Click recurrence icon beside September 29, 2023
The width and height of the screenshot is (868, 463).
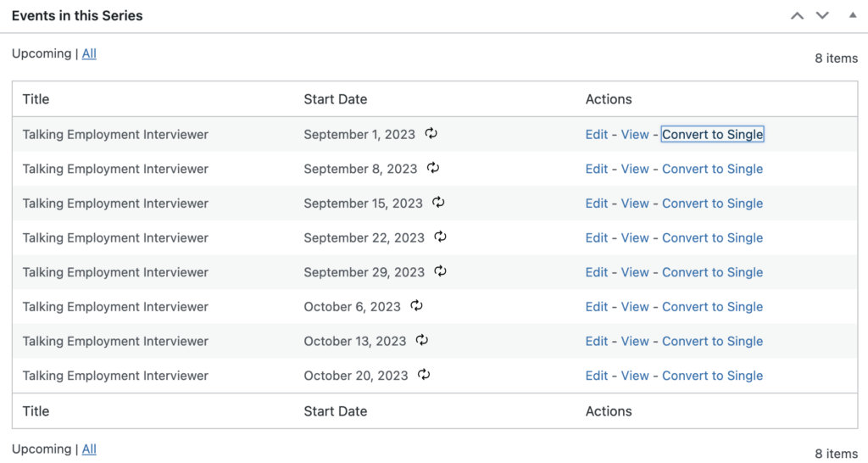pos(440,271)
